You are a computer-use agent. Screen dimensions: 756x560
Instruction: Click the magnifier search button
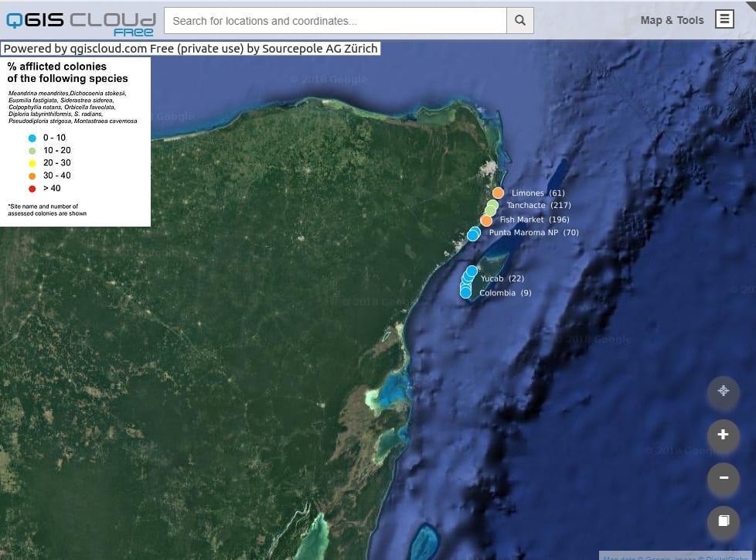(520, 21)
